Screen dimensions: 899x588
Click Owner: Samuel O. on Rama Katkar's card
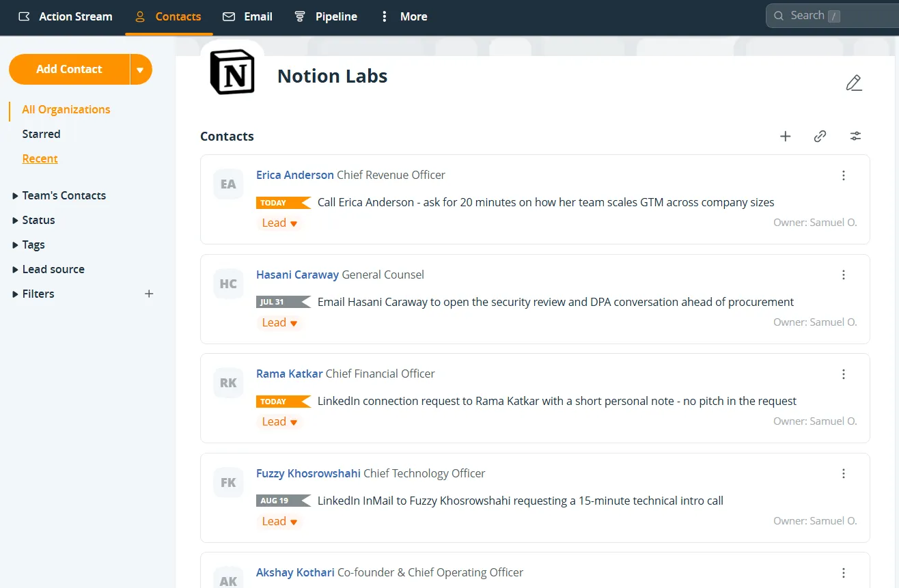(x=815, y=421)
